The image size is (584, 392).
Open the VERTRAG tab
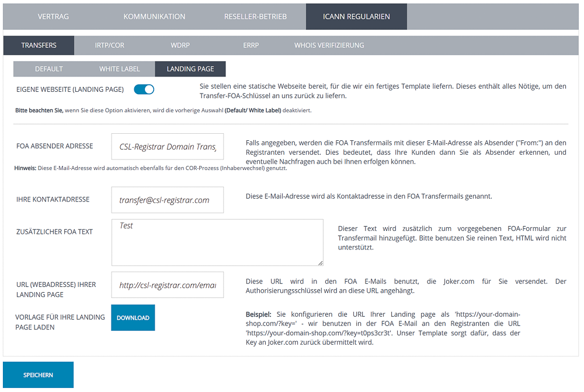[x=53, y=17]
